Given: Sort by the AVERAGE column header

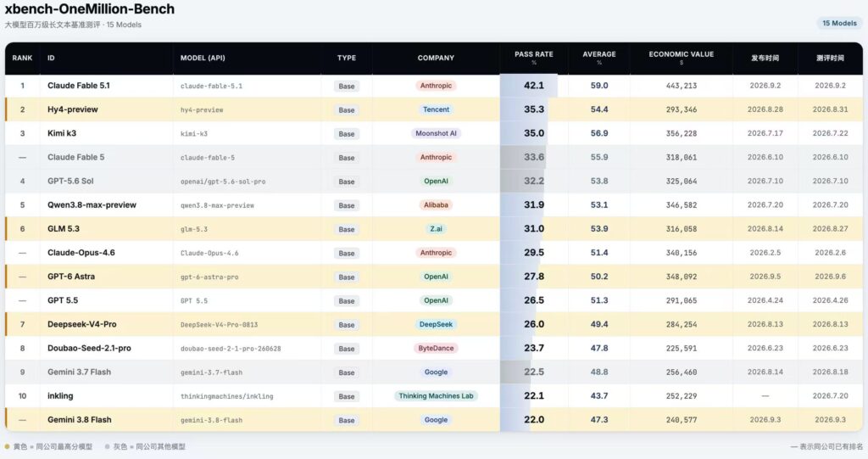Looking at the screenshot, I should coord(599,57).
